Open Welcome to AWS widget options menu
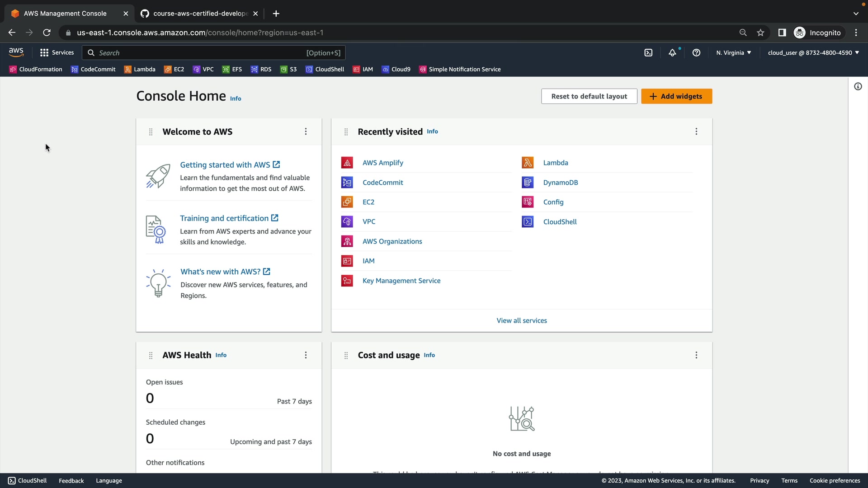The height and width of the screenshot is (488, 868). coord(306,131)
